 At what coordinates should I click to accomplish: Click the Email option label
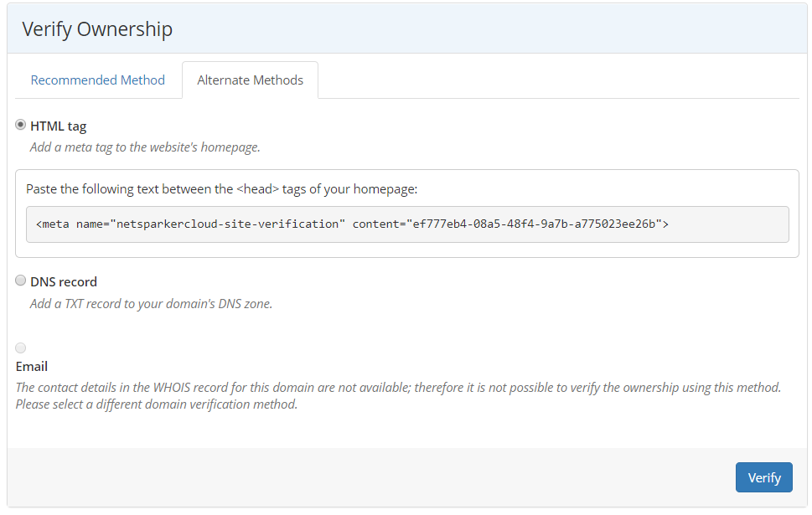[x=32, y=366]
